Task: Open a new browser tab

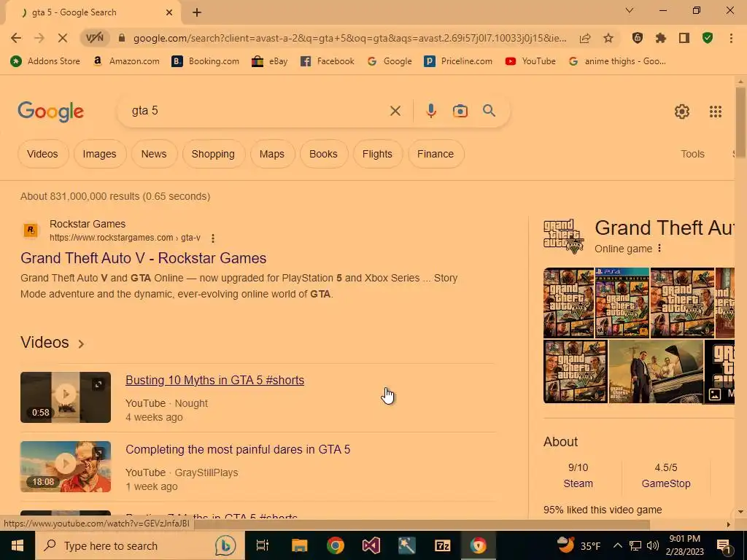Action: tap(197, 13)
